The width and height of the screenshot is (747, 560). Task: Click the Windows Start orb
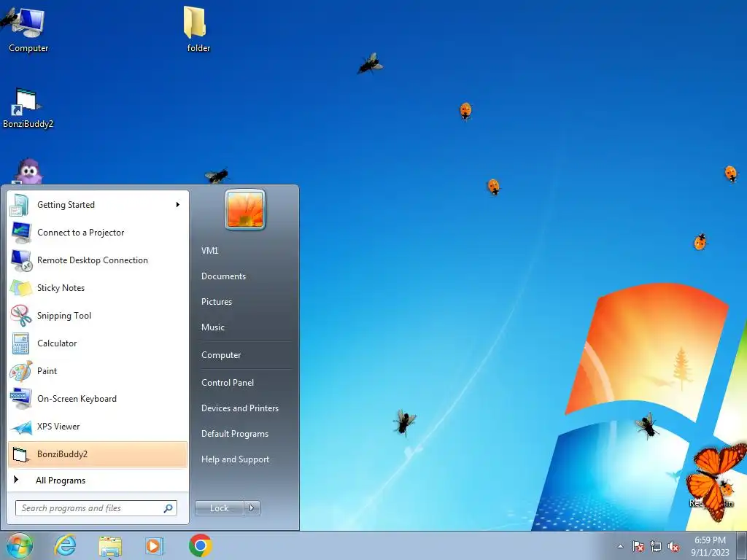[20, 545]
